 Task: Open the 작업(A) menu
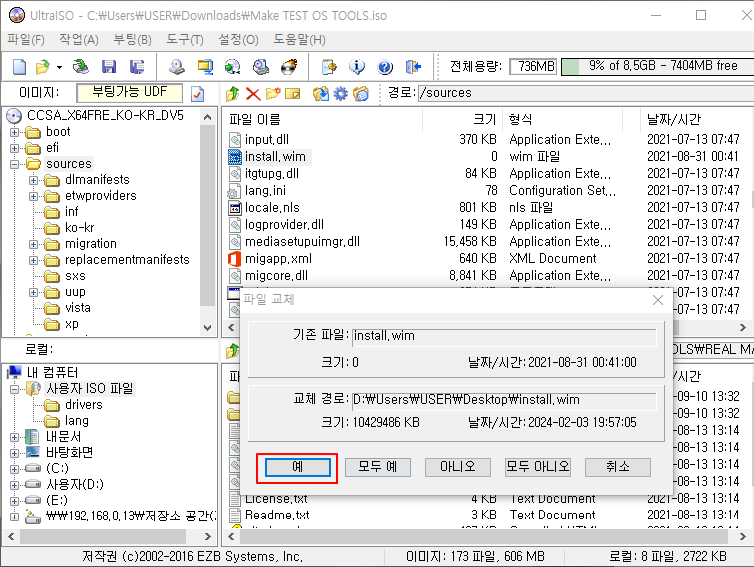click(79, 40)
